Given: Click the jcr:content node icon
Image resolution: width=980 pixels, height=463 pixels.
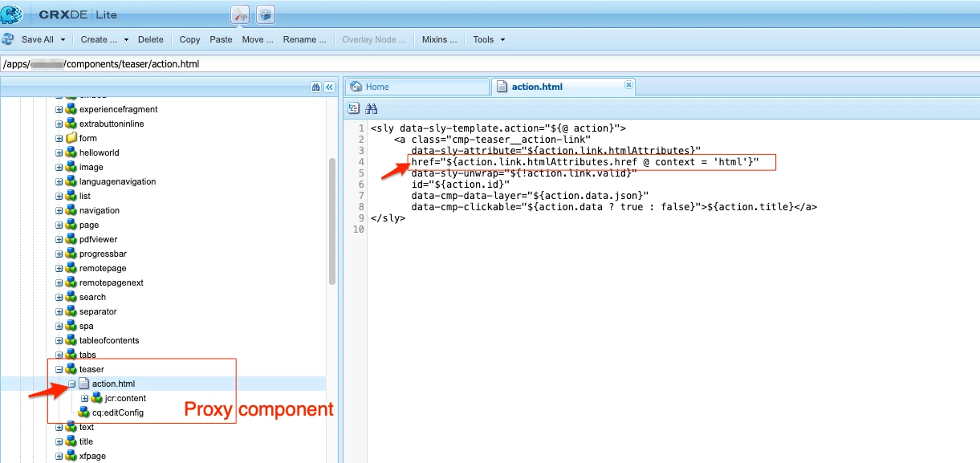Looking at the screenshot, I should pyautogui.click(x=96, y=398).
